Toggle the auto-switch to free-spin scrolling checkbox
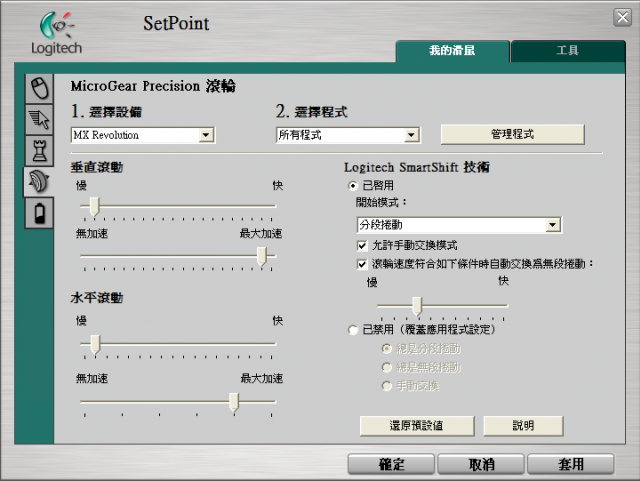640x481 pixels. tap(362, 264)
